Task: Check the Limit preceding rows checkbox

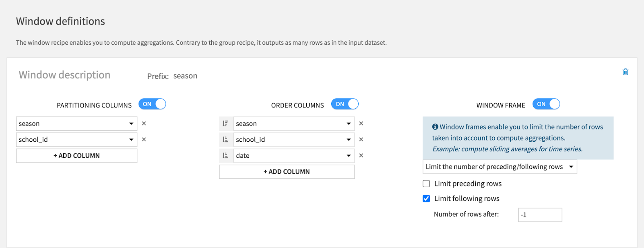Action: pos(426,184)
